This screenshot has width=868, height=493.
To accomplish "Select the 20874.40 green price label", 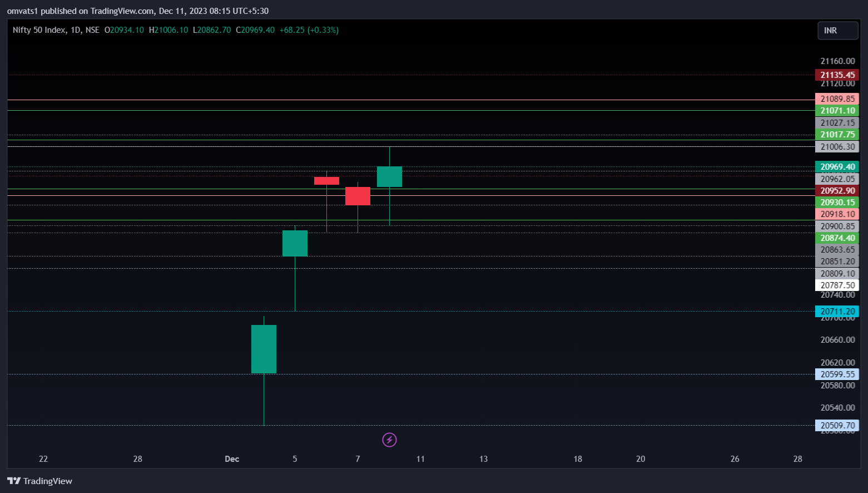I will tap(837, 238).
